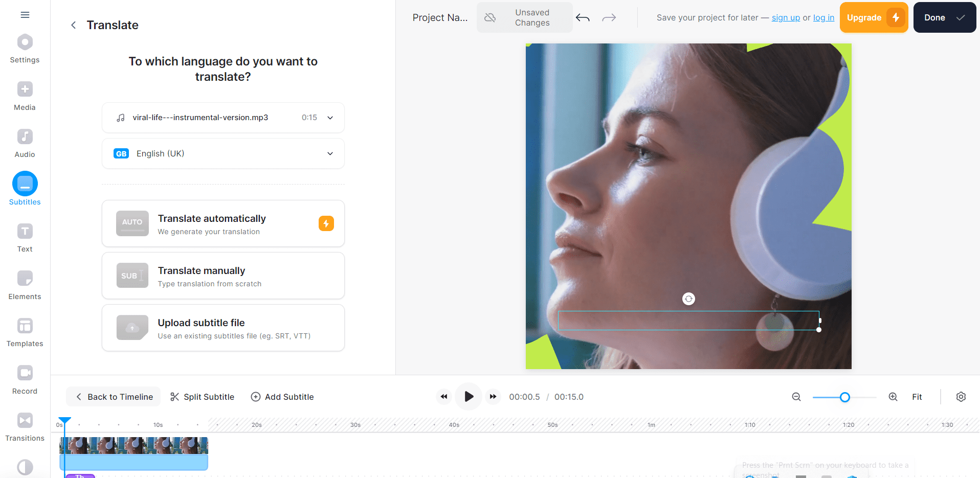Open the Subtitles panel
The image size is (980, 478).
tap(24, 188)
